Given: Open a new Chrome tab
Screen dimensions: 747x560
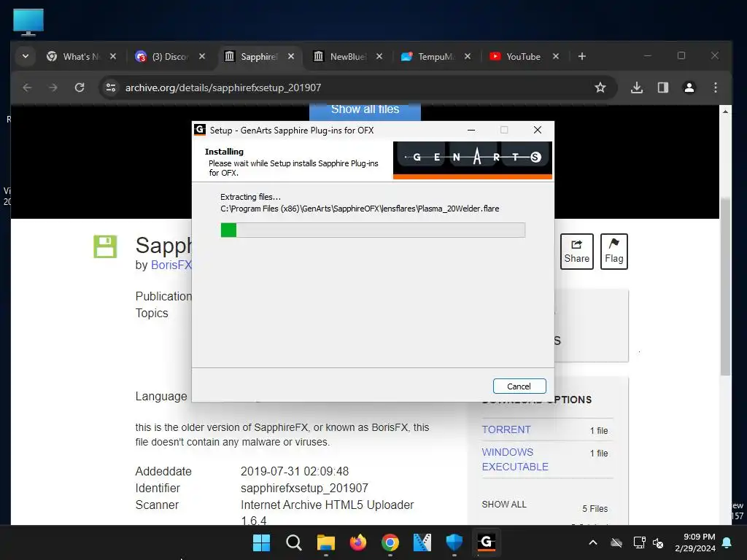Looking at the screenshot, I should [x=581, y=56].
